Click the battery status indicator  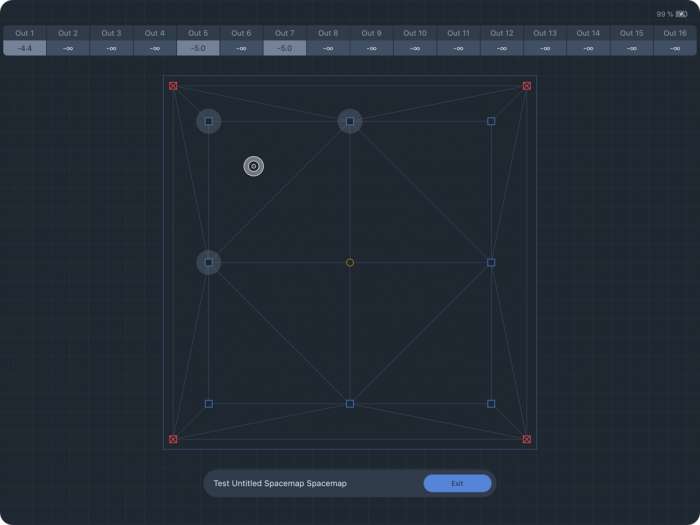(x=681, y=15)
